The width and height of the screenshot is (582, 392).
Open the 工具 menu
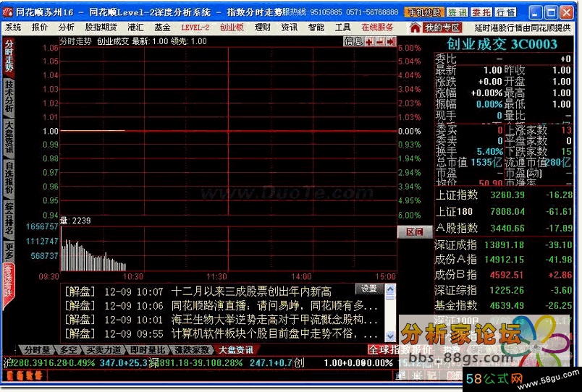(342, 27)
